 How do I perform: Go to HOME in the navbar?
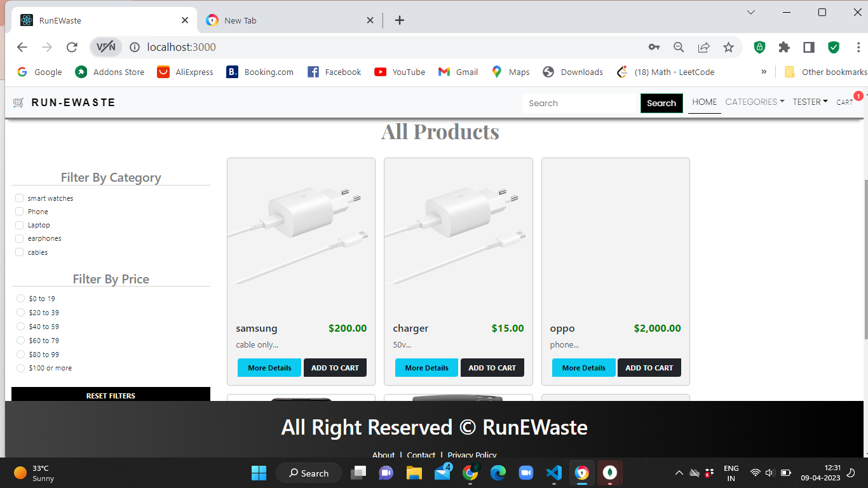point(705,102)
